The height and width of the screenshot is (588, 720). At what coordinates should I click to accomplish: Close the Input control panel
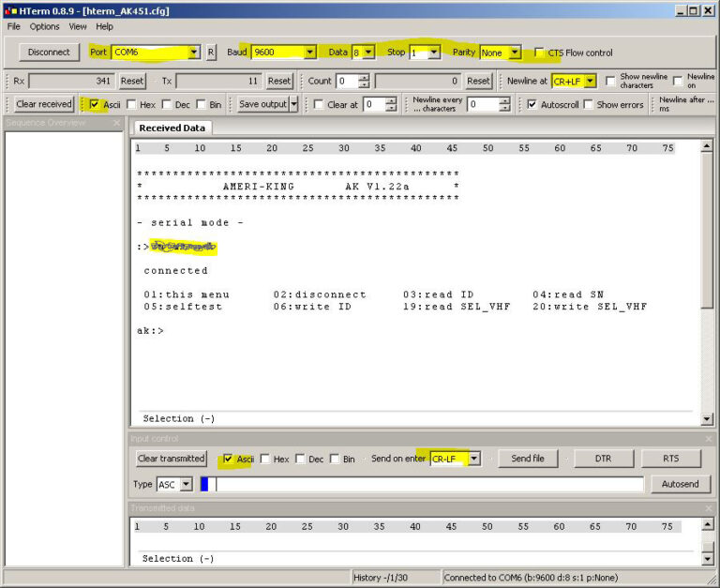point(710,439)
